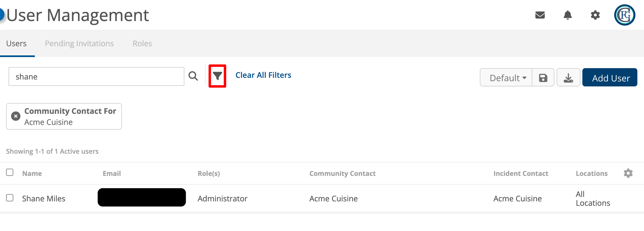
Task: Open settings gear in header
Action: click(595, 15)
